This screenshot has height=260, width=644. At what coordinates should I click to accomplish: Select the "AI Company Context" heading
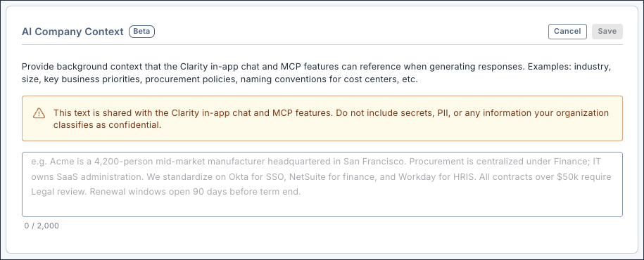pyautogui.click(x=72, y=32)
